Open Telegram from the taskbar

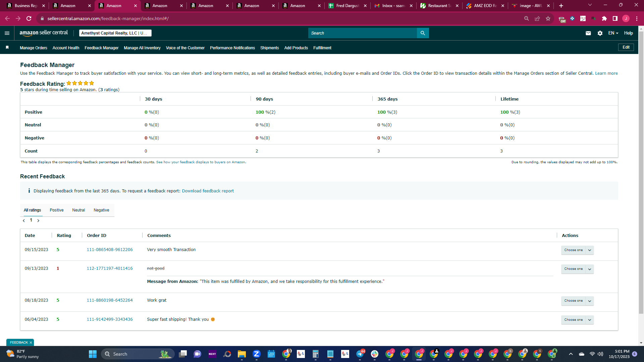360,354
